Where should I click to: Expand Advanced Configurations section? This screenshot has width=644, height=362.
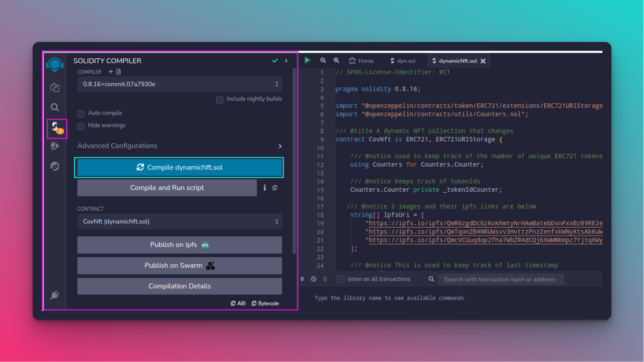tap(180, 146)
